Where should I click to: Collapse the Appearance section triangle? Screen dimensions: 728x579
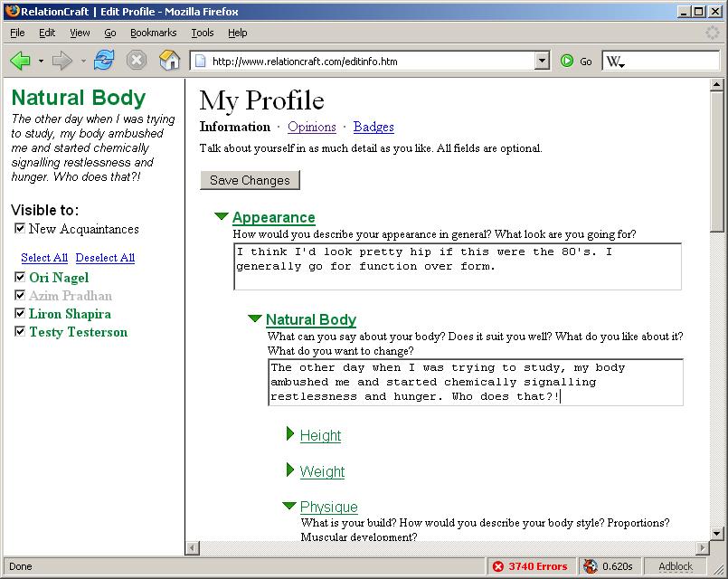222,216
